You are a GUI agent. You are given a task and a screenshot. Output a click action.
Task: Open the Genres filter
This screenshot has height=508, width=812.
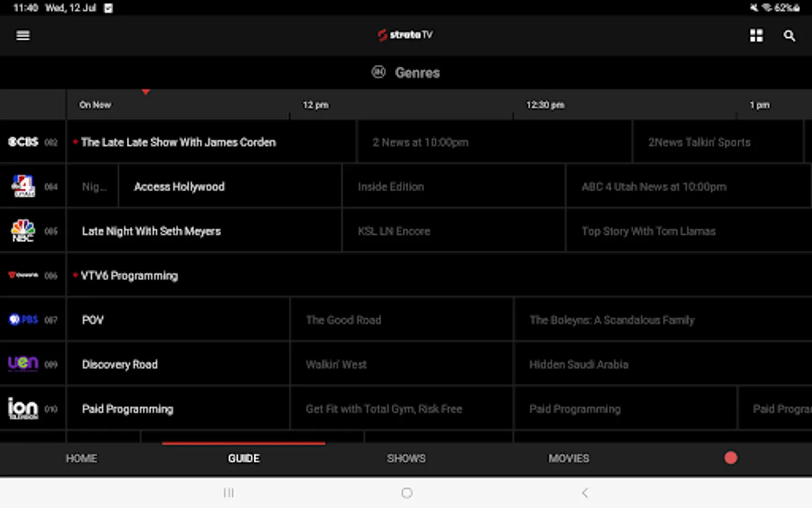pos(406,72)
